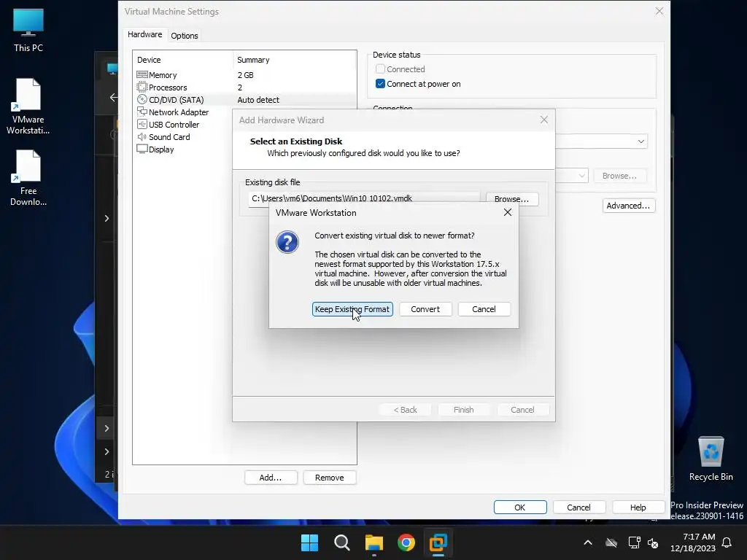Select the Memory device icon
This screenshot has width=747, height=560.
tap(142, 75)
